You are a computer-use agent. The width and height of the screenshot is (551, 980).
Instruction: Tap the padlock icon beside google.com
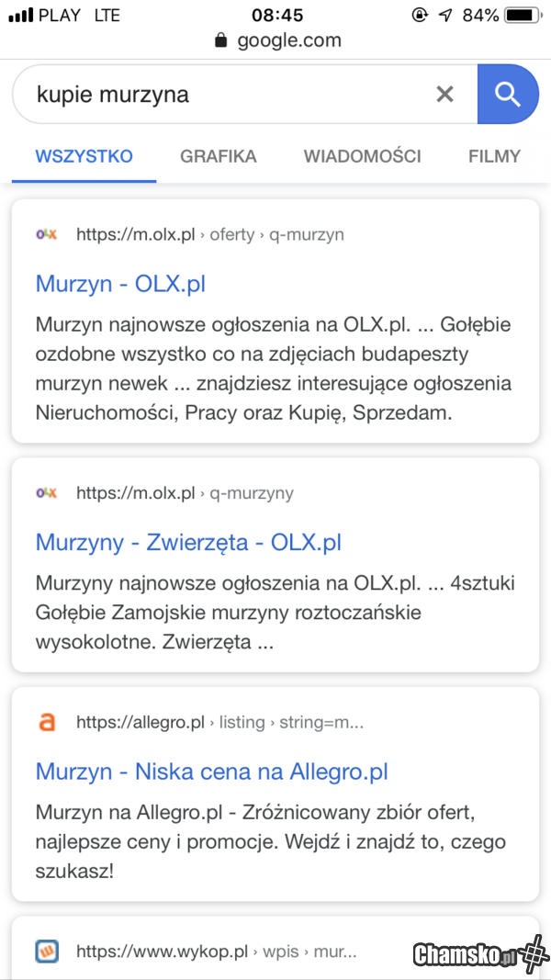point(220,40)
